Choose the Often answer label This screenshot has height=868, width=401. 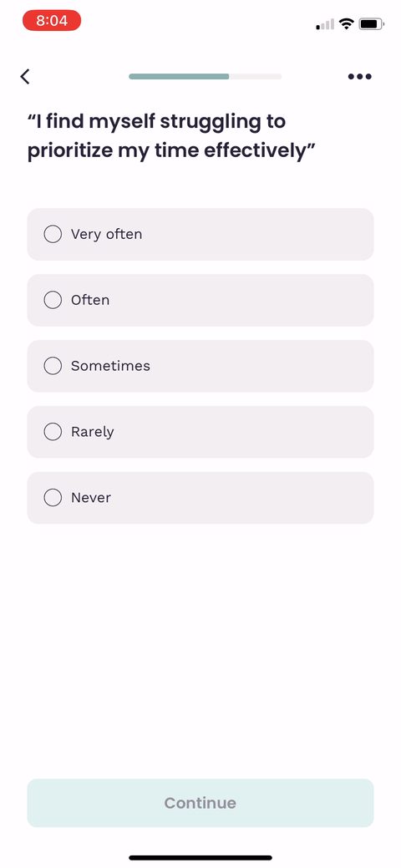click(x=90, y=300)
